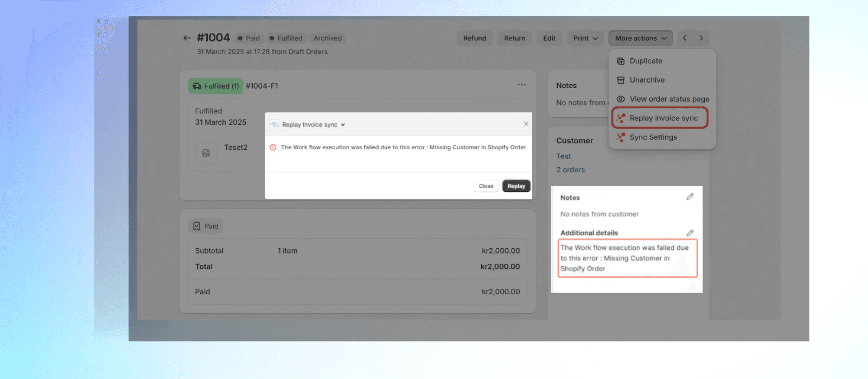This screenshot has width=868, height=379.
Task: Expand the Print dropdown
Action: (x=585, y=38)
